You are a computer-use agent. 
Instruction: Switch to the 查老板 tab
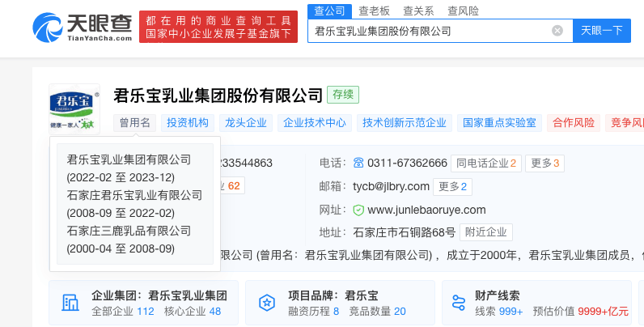pyautogui.click(x=374, y=11)
